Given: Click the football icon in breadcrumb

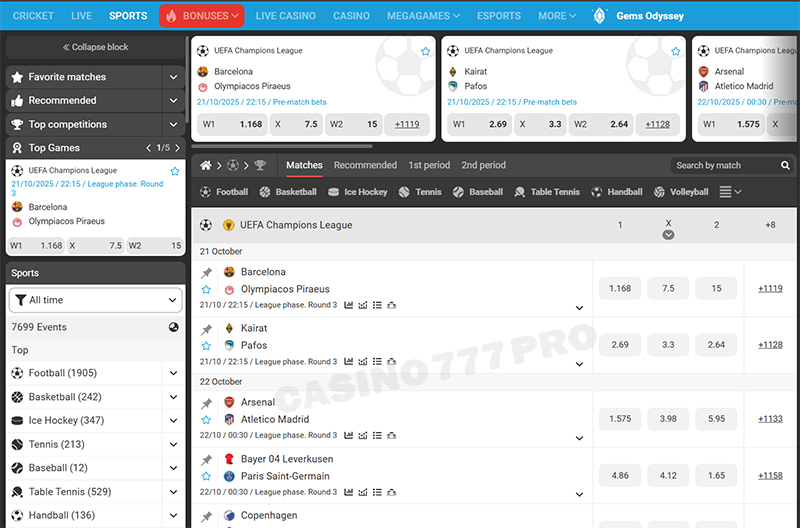Looking at the screenshot, I should (233, 165).
